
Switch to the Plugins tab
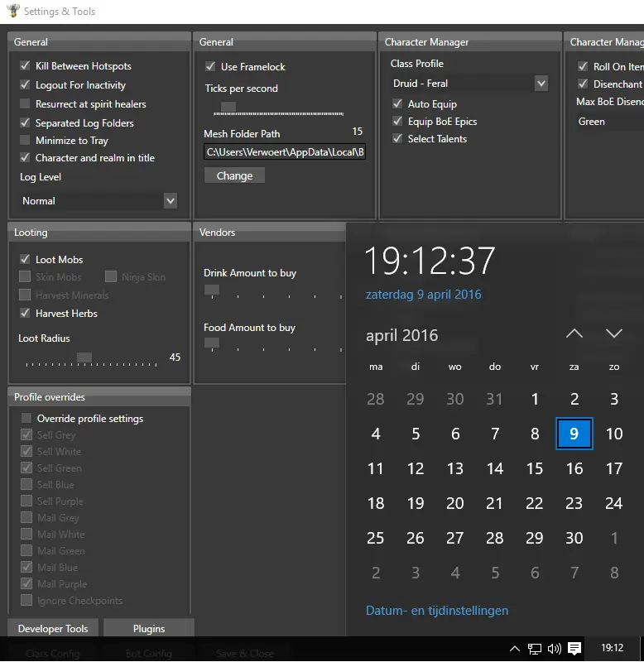pyautogui.click(x=149, y=629)
